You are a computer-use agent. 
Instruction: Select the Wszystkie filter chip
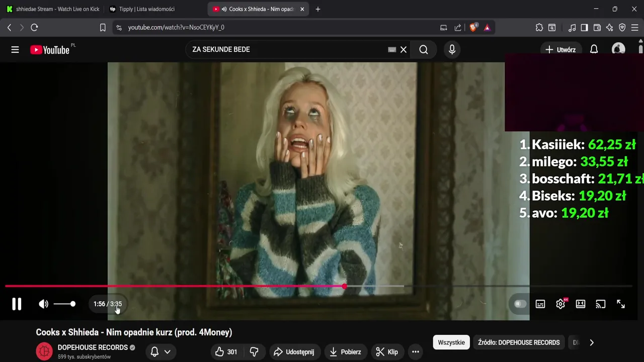click(x=451, y=342)
